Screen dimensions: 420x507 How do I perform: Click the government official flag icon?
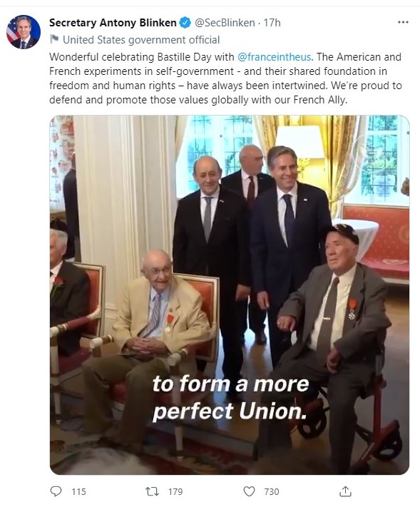[54, 39]
